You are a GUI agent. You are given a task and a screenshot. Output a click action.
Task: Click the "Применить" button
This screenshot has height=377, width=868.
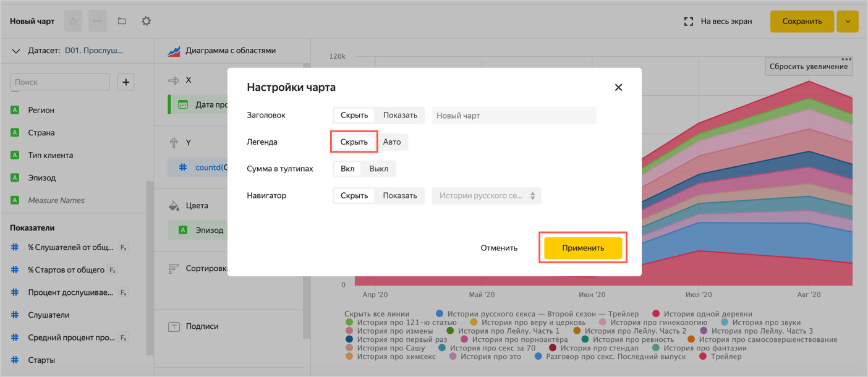582,248
